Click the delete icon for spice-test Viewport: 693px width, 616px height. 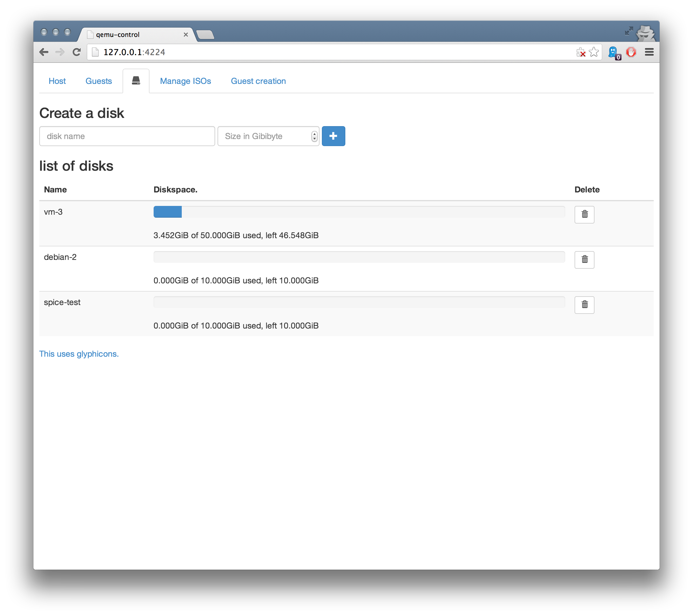click(584, 304)
